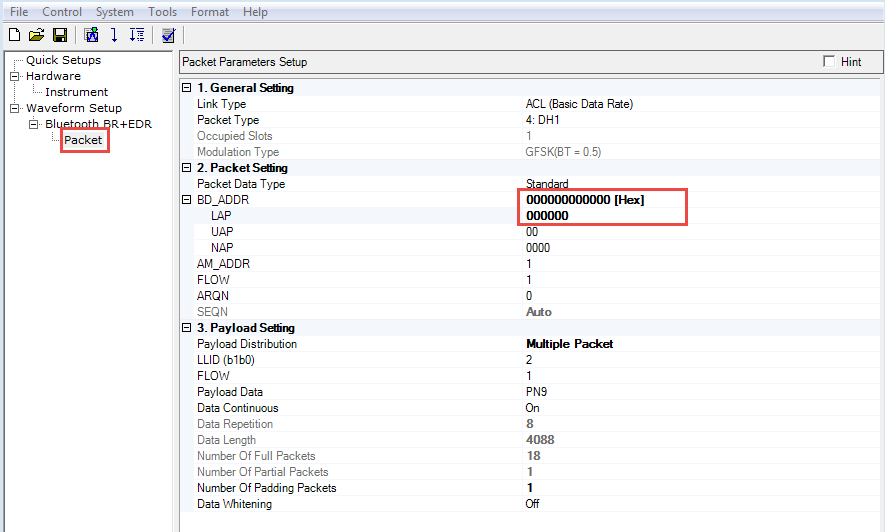
Task: Collapse the Payload Setting section
Action: (x=187, y=328)
